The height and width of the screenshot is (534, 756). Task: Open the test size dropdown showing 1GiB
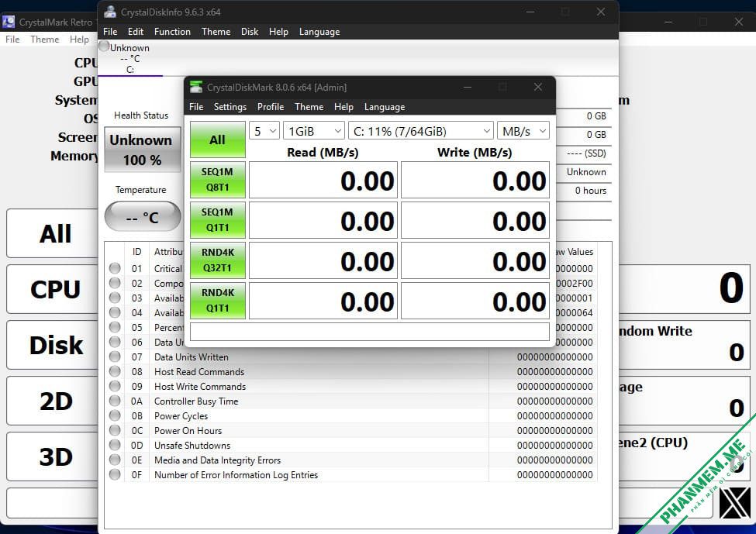pyautogui.click(x=314, y=131)
